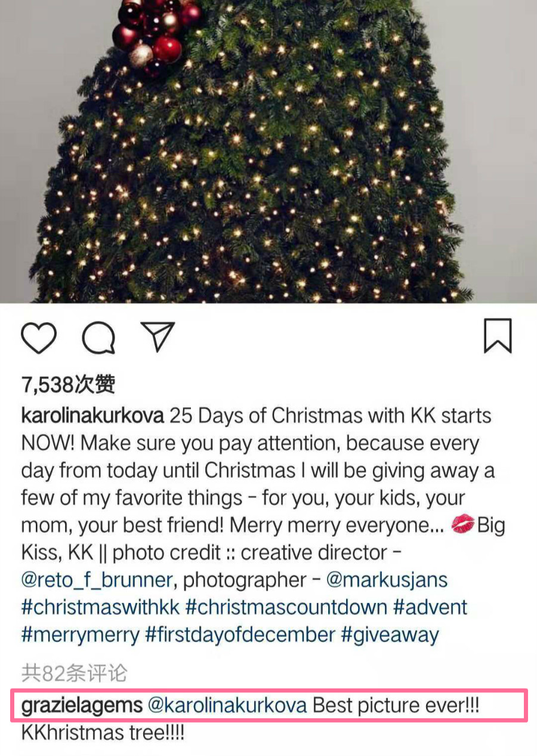Tap the Christmas tree photo

268,151
